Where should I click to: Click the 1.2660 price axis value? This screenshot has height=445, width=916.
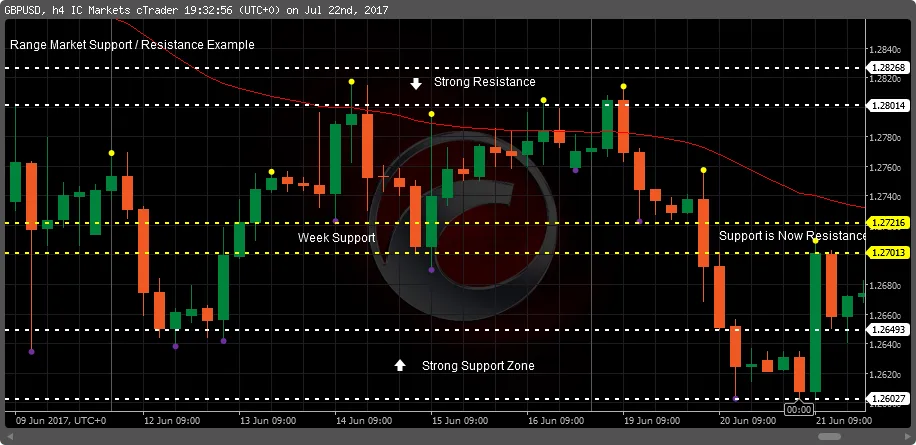[x=886, y=315]
